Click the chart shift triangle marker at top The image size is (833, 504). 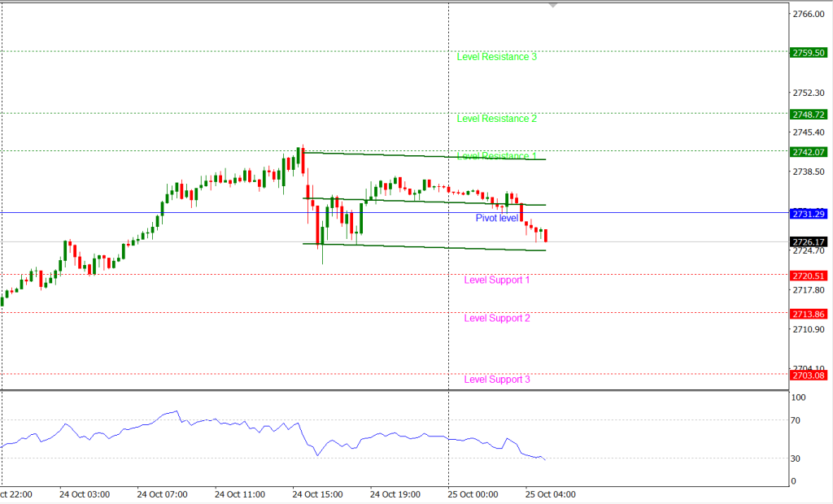point(553,6)
